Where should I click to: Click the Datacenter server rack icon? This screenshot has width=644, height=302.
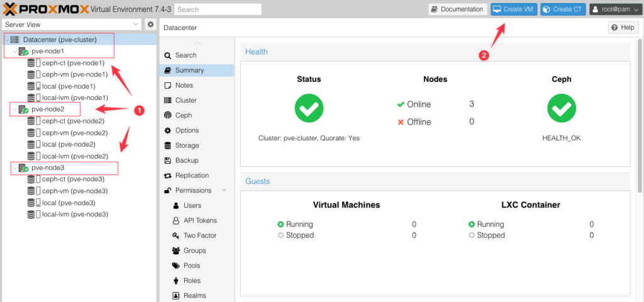[15, 40]
